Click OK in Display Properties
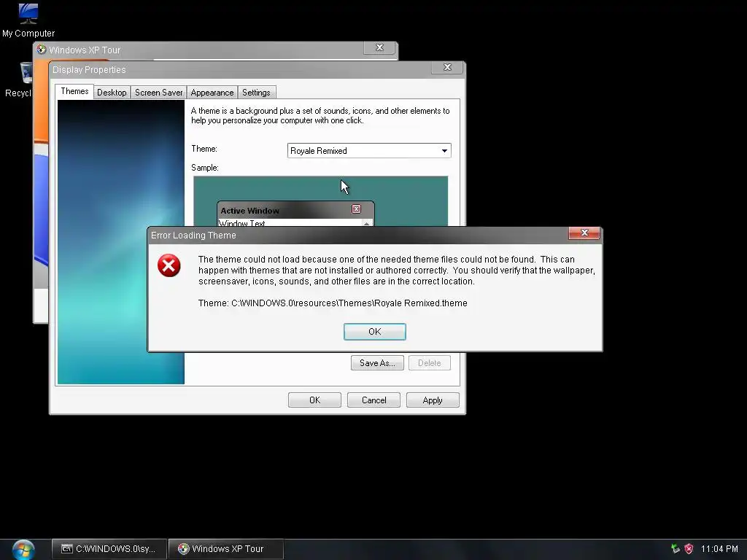 pyautogui.click(x=314, y=400)
